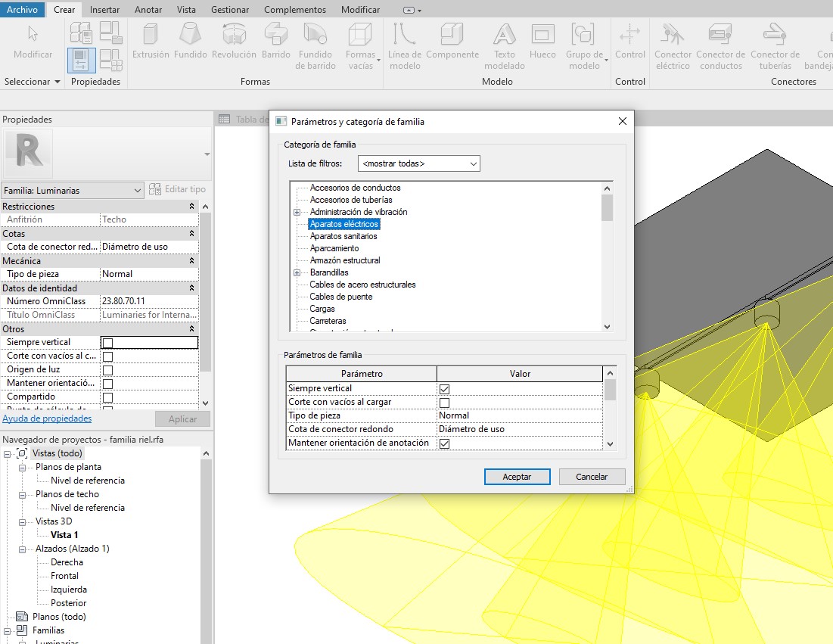Uncheck Siempre vertical in the dialog
Screen dimensions: 833x644
point(445,389)
